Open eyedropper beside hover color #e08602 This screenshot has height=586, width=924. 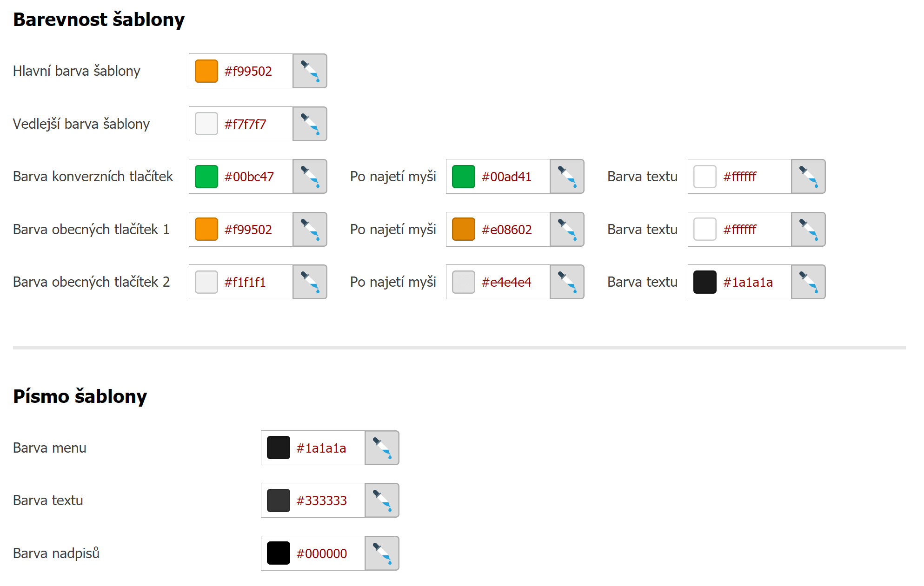[x=567, y=230]
